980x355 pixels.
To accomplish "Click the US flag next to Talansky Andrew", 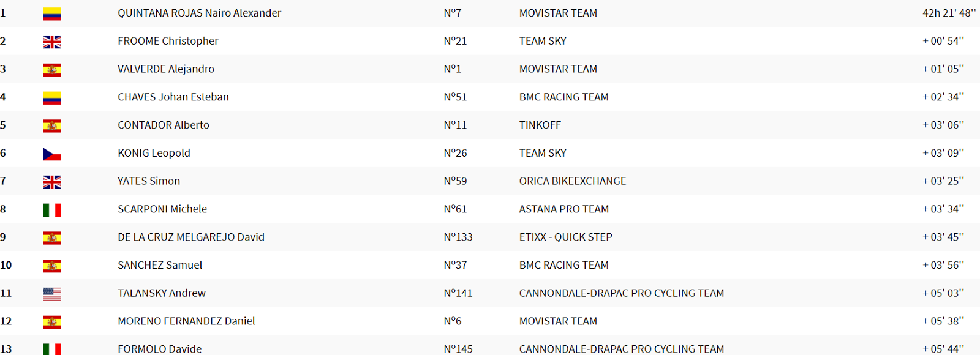I will [x=52, y=294].
